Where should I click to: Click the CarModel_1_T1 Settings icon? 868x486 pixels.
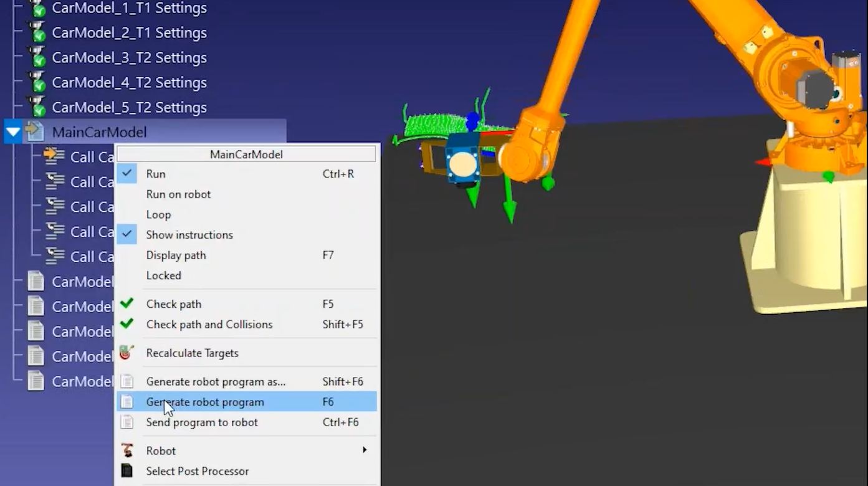(x=37, y=8)
